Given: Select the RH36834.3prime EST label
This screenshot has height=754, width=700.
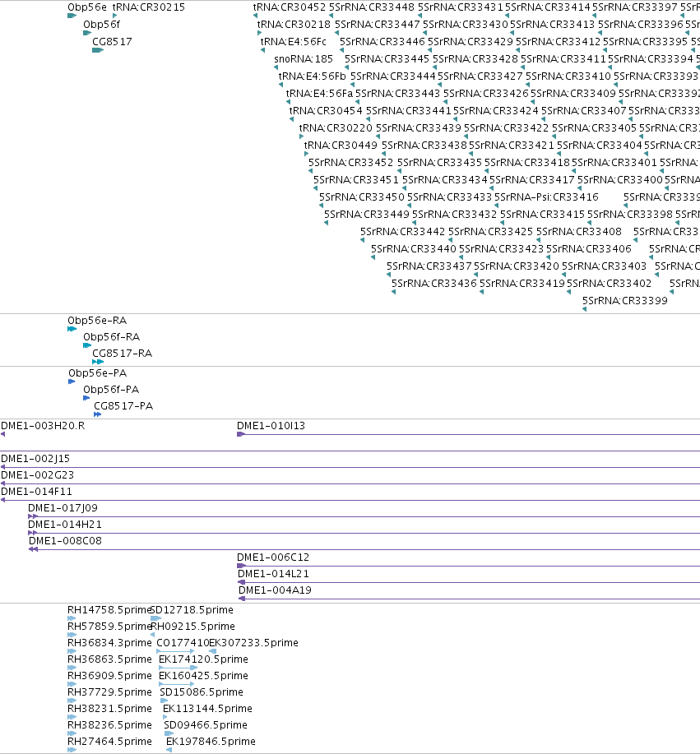Looking at the screenshot, I should 109,643.
